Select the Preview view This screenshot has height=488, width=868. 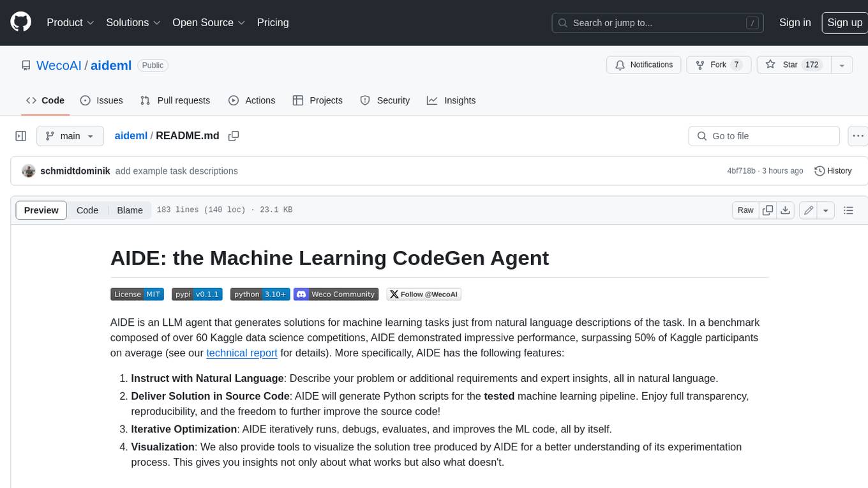(41, 210)
